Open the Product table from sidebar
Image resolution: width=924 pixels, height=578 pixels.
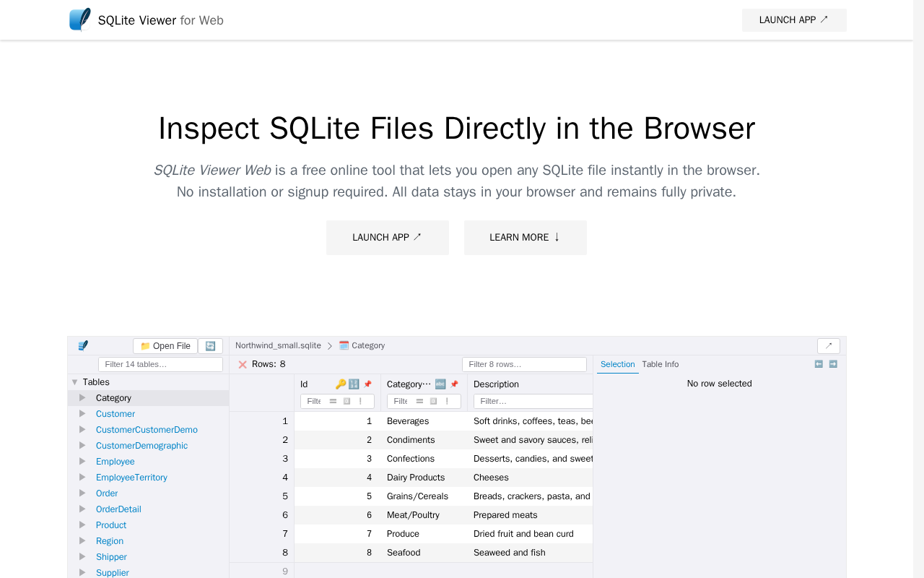(111, 525)
